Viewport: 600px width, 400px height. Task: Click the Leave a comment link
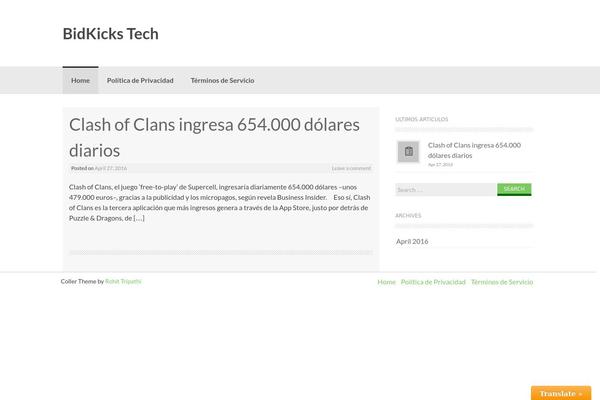pyautogui.click(x=351, y=168)
